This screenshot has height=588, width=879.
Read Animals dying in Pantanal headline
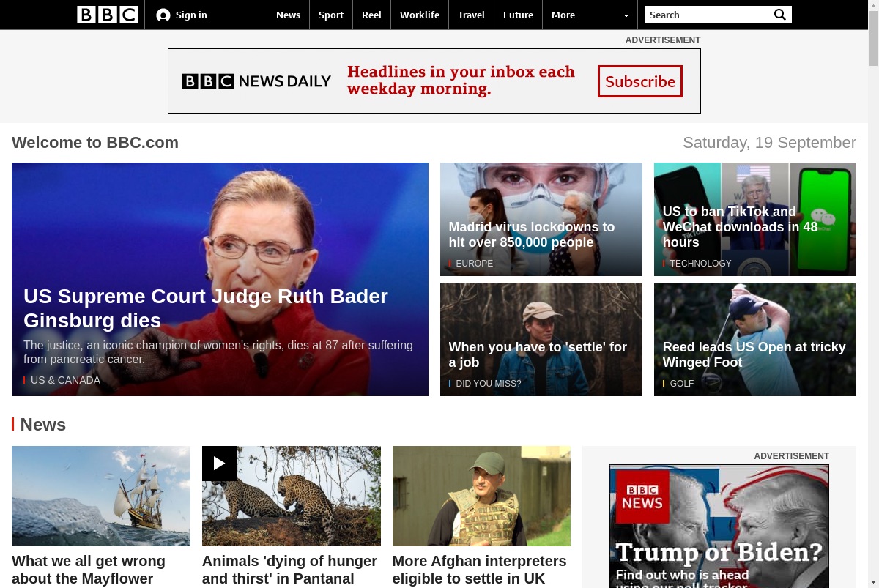(x=289, y=570)
